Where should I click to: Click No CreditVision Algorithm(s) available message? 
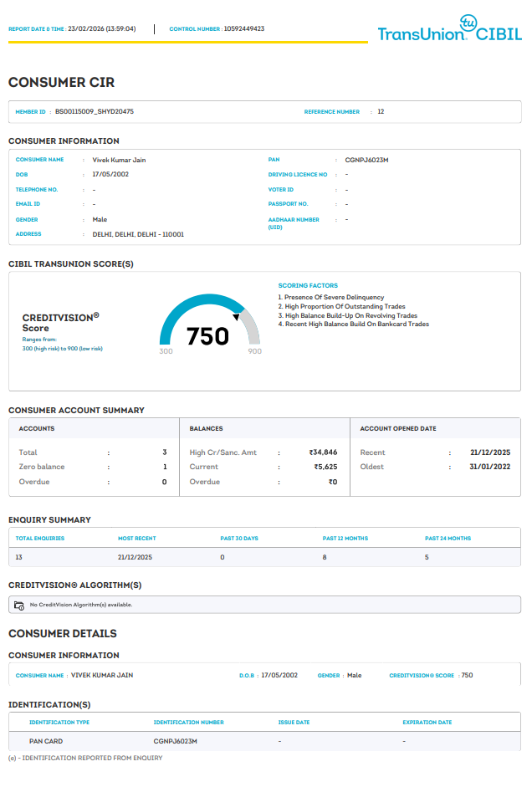[81, 605]
